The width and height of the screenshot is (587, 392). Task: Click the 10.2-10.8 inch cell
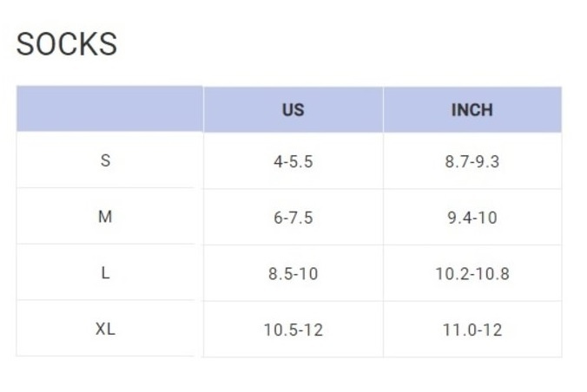[472, 273]
